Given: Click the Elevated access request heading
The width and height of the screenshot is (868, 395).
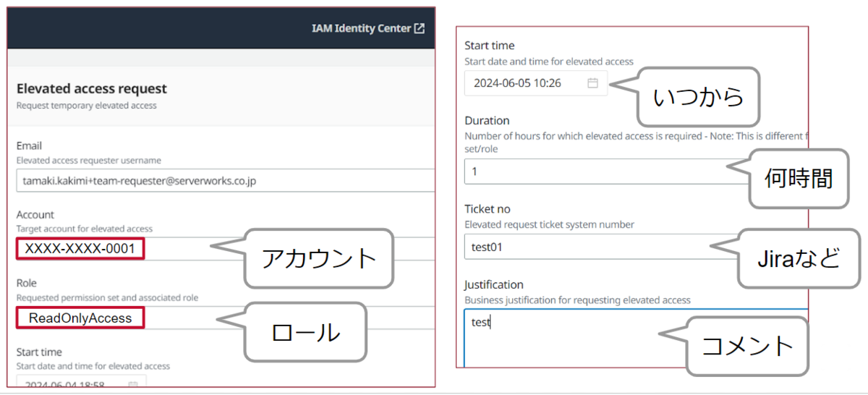Looking at the screenshot, I should coord(91,88).
